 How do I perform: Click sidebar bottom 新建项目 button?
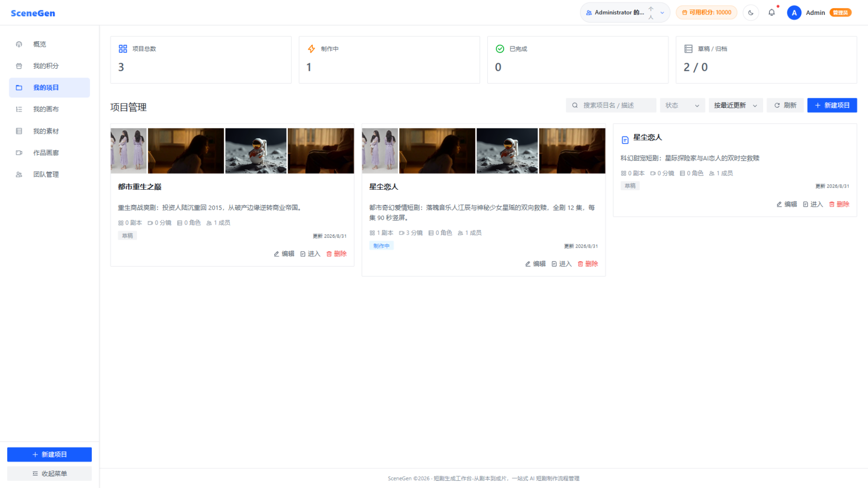[x=49, y=455]
